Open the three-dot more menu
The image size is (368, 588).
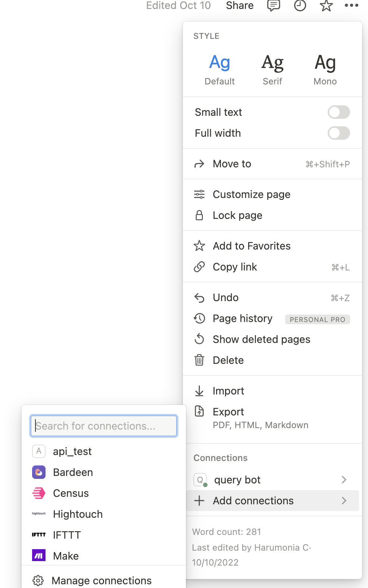(351, 6)
